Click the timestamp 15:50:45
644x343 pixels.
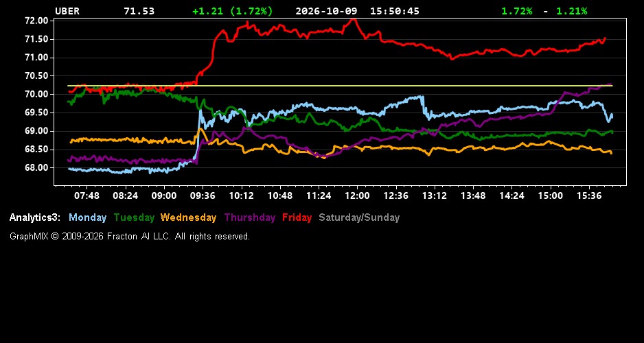pyautogui.click(x=395, y=11)
